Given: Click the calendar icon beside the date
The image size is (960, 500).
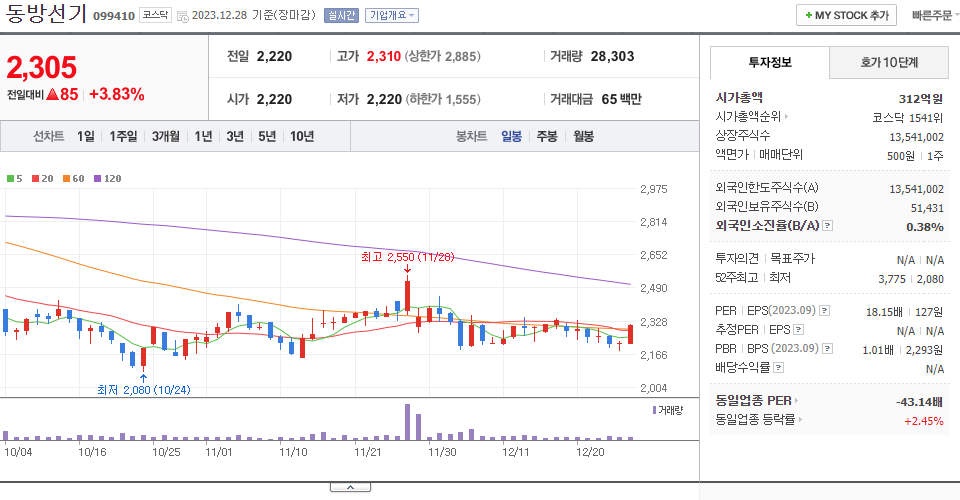Looking at the screenshot, I should click(182, 16).
